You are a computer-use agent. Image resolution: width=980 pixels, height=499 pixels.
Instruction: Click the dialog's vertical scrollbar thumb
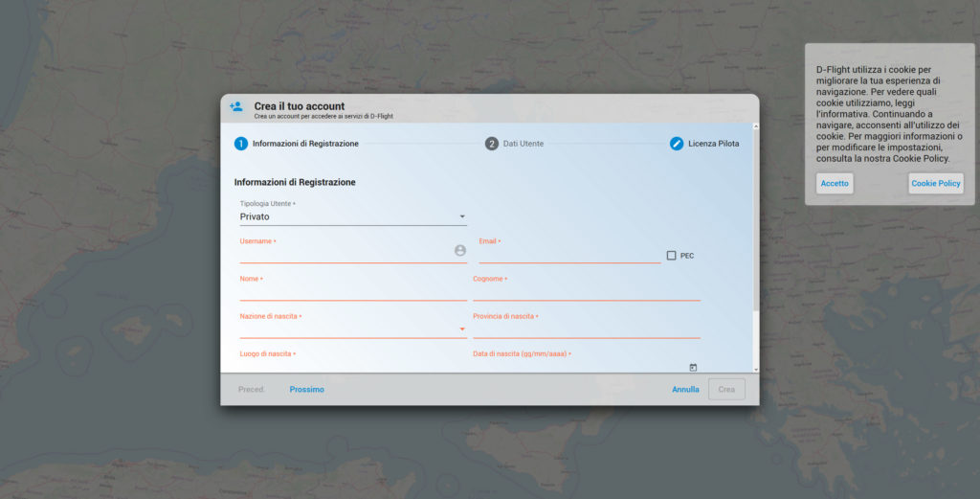point(756,220)
